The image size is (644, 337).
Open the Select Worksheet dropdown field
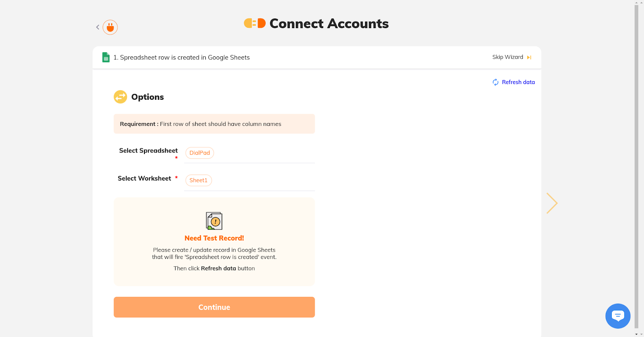250,181
